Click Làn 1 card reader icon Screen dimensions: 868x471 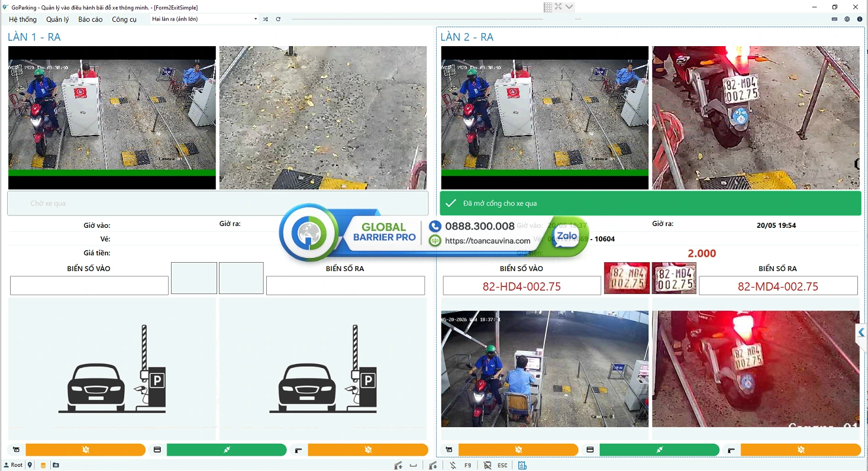pyautogui.click(x=157, y=450)
